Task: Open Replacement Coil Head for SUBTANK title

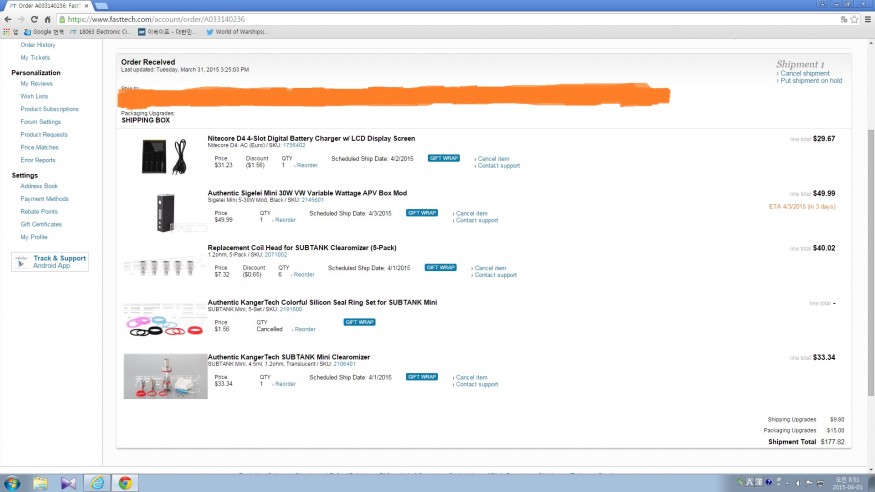Action: pyautogui.click(x=302, y=248)
